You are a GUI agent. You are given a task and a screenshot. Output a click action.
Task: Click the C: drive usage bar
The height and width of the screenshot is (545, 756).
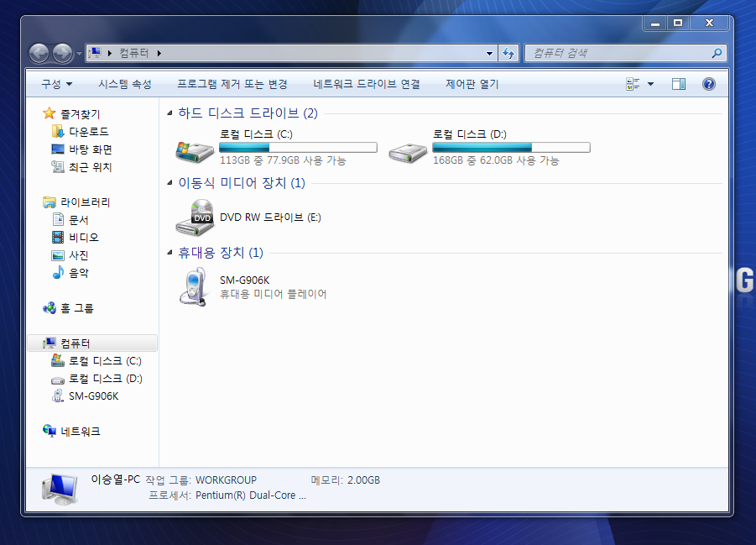click(298, 148)
